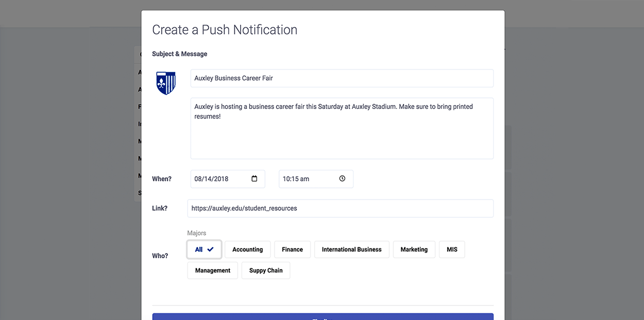Select the MIS major
644x320 pixels.
tap(452, 249)
